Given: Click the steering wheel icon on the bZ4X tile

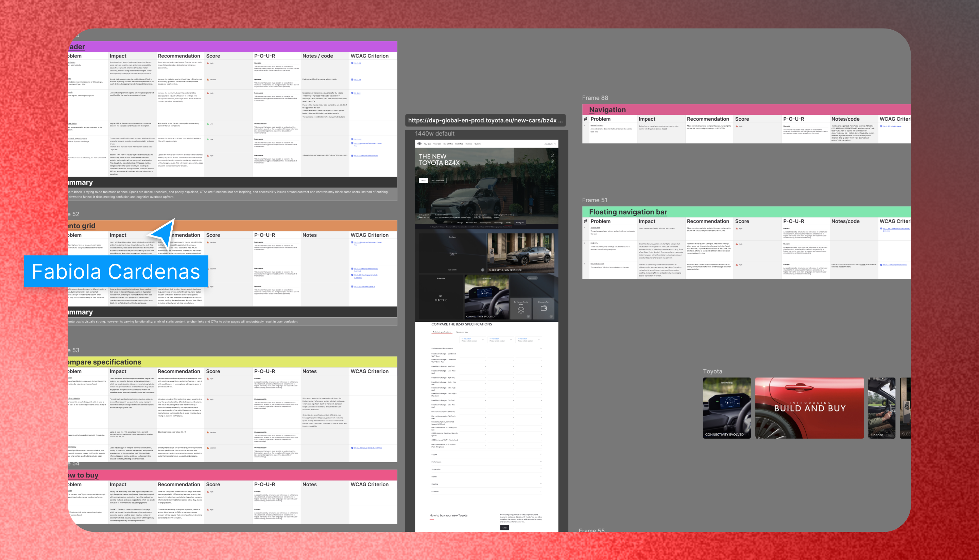Looking at the screenshot, I should coord(521,310).
